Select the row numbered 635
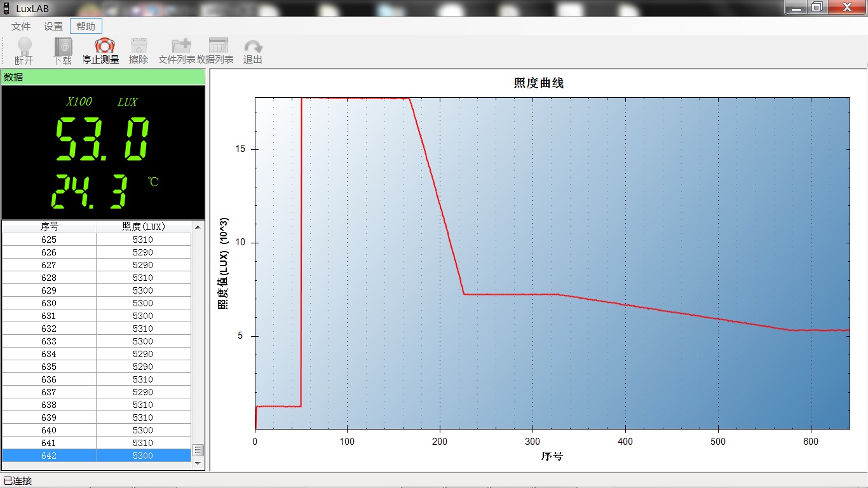 tap(97, 367)
